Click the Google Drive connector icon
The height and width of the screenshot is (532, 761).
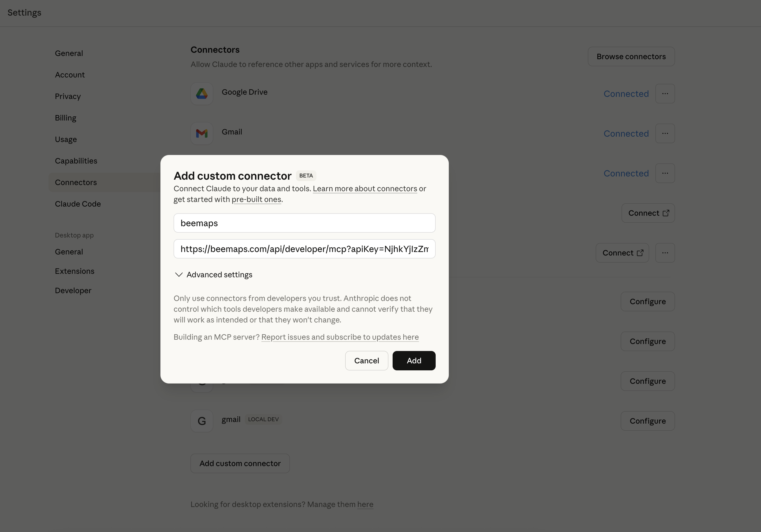click(x=202, y=94)
